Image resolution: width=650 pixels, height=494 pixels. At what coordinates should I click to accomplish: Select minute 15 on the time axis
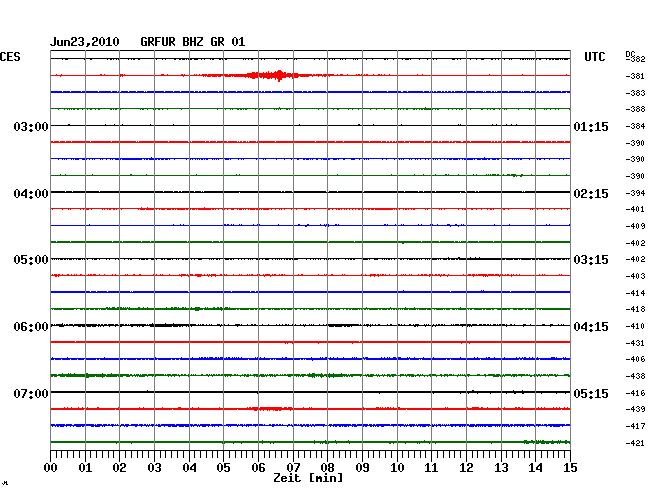pos(570,468)
